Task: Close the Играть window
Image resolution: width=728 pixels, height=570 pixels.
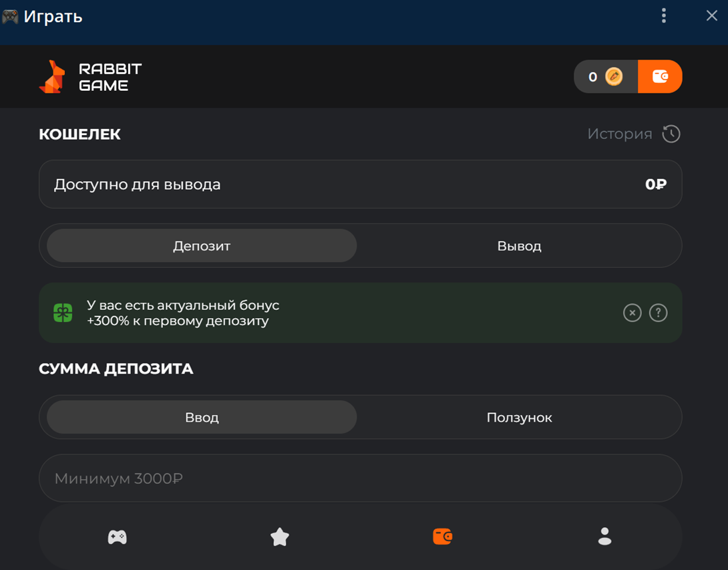Action: pos(711,16)
